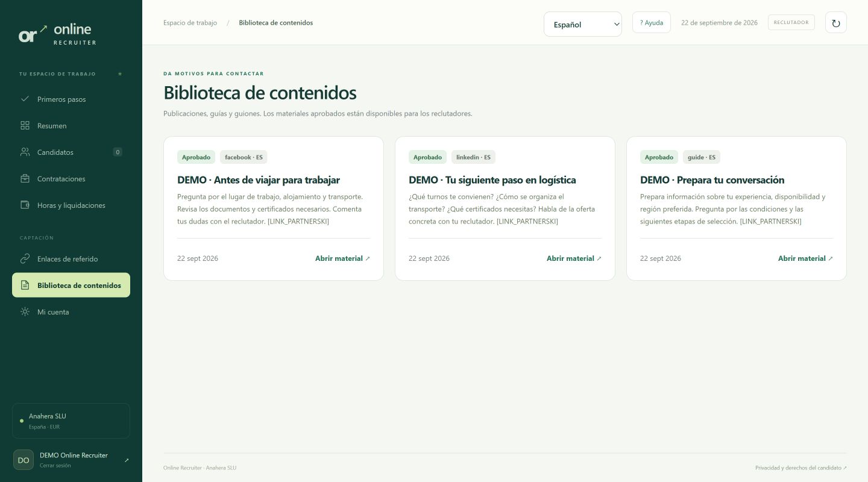Screen dimensions: 868x482
Task: Navigate to Candidatos
Action: [x=71, y=152]
